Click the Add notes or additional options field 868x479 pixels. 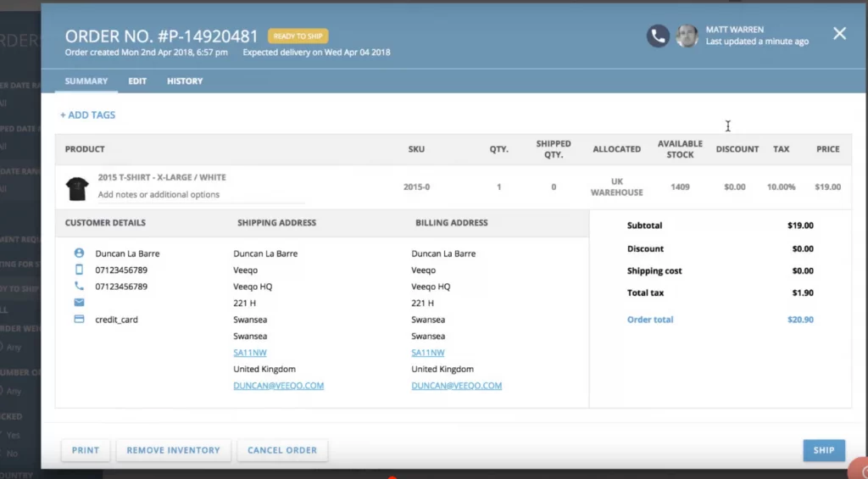pyautogui.click(x=200, y=194)
